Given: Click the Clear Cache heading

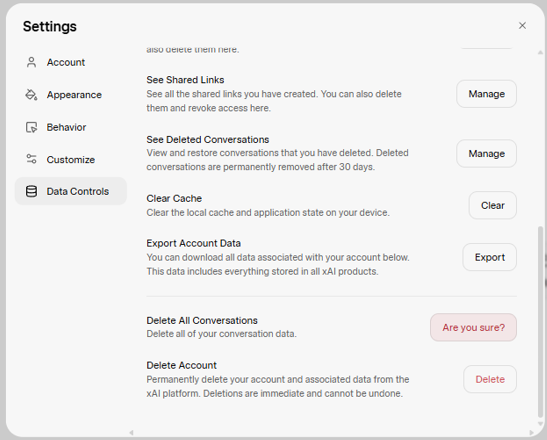Looking at the screenshot, I should click(174, 199).
